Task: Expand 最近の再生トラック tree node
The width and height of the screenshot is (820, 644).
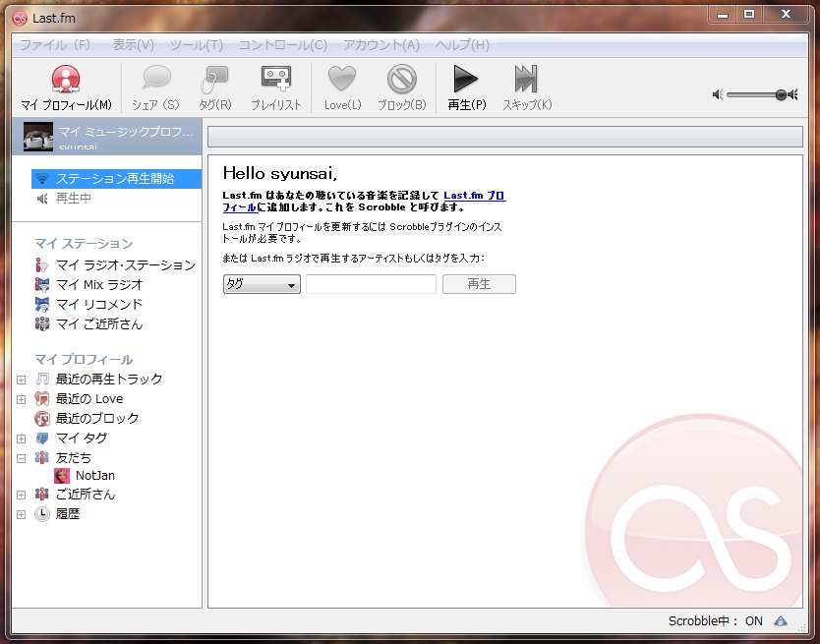Action: 21,380
